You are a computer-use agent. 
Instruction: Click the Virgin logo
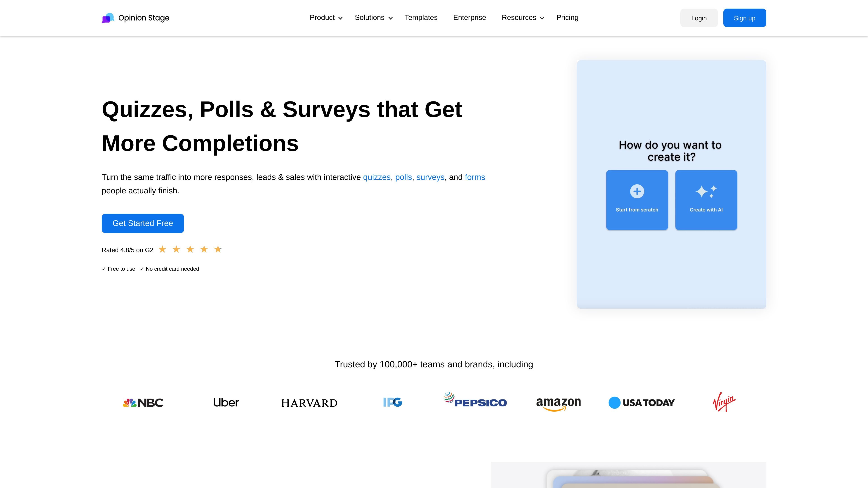pos(724,402)
